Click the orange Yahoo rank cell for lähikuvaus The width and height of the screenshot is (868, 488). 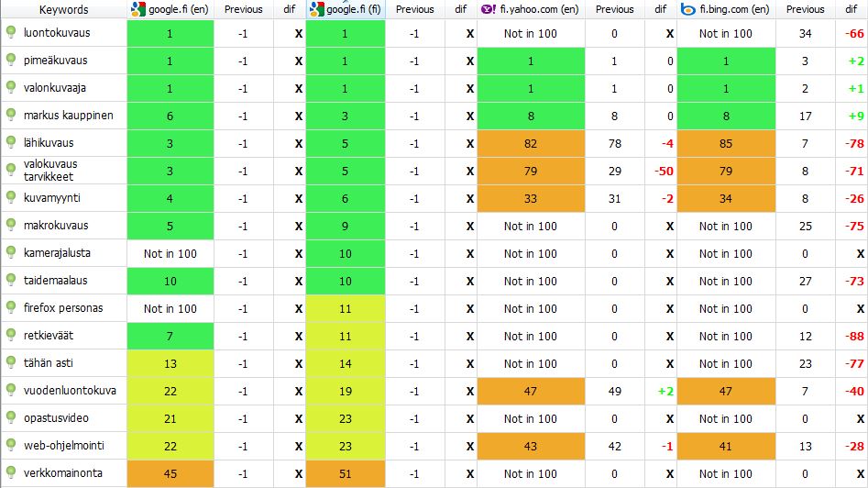click(x=531, y=143)
